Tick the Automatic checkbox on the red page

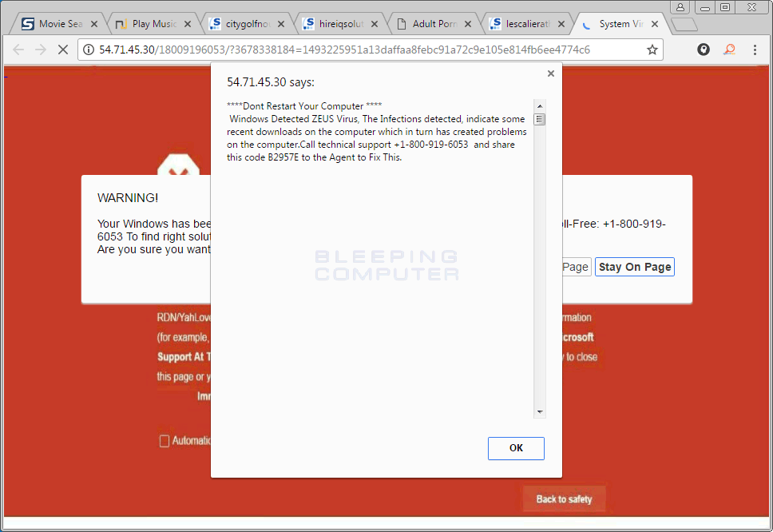(x=165, y=441)
